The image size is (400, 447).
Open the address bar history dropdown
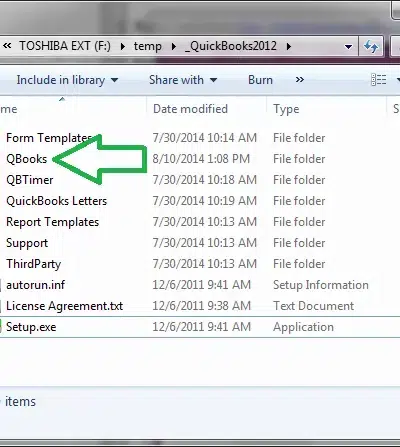348,47
